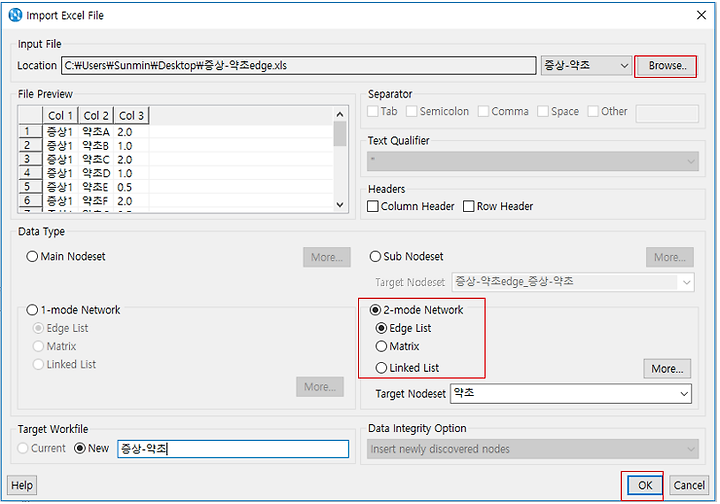Check the Semicolon separator checkbox

(412, 112)
